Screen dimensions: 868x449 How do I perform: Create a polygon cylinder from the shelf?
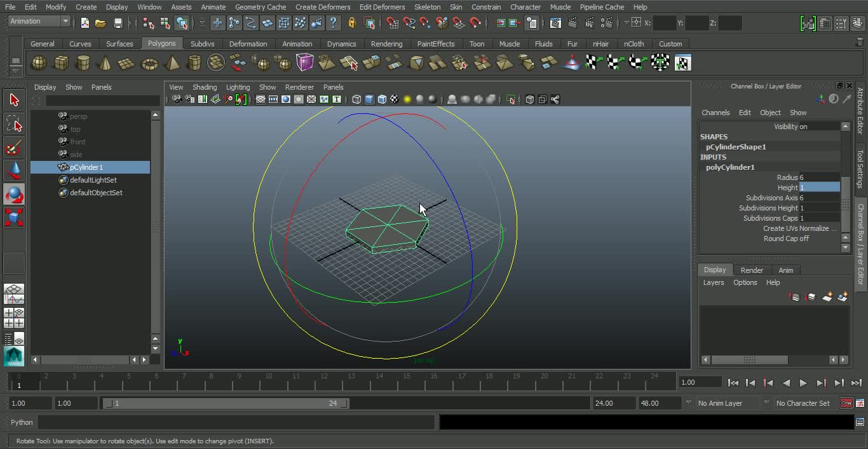click(83, 63)
